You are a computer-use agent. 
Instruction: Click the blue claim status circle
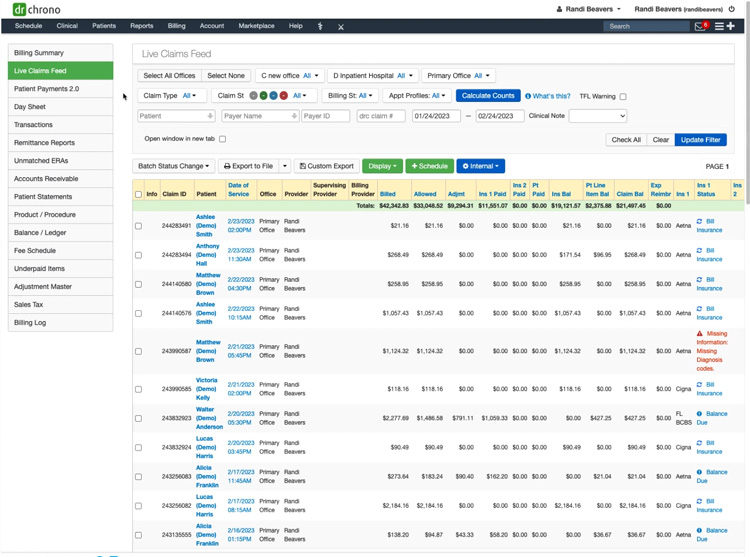coord(274,96)
